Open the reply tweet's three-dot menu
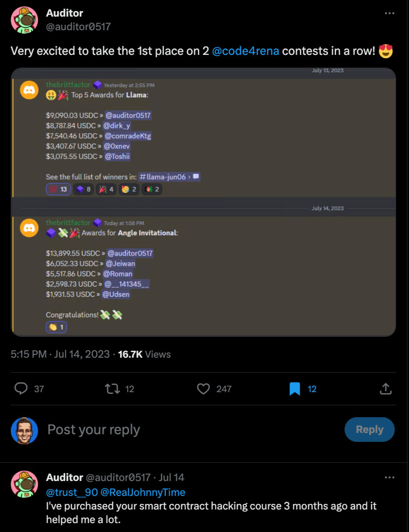This screenshot has height=532, width=409. tap(389, 478)
